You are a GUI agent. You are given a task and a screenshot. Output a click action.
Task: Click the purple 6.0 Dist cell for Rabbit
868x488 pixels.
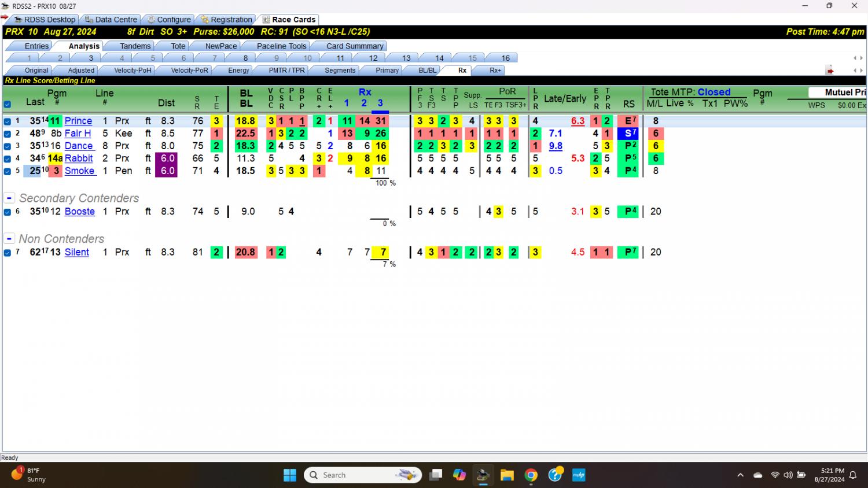pyautogui.click(x=167, y=158)
